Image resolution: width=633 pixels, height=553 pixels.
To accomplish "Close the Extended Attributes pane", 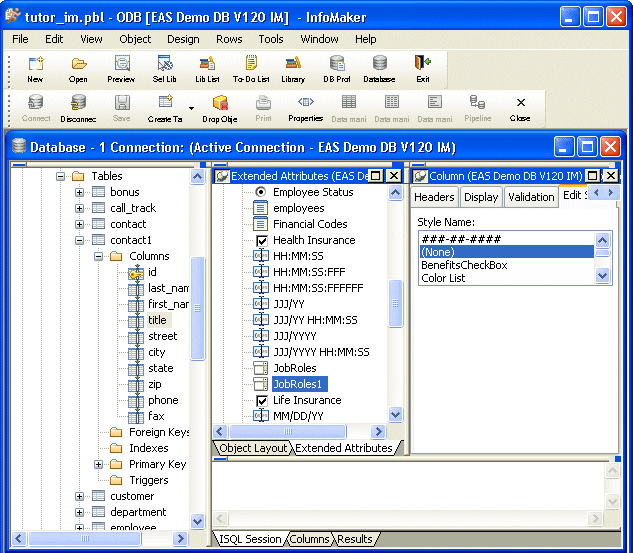I will pyautogui.click(x=394, y=176).
